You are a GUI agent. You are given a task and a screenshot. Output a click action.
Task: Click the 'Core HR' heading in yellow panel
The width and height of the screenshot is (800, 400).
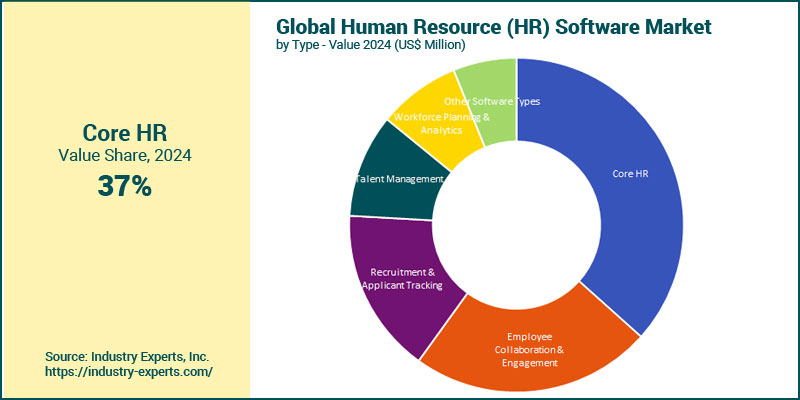coord(124,133)
